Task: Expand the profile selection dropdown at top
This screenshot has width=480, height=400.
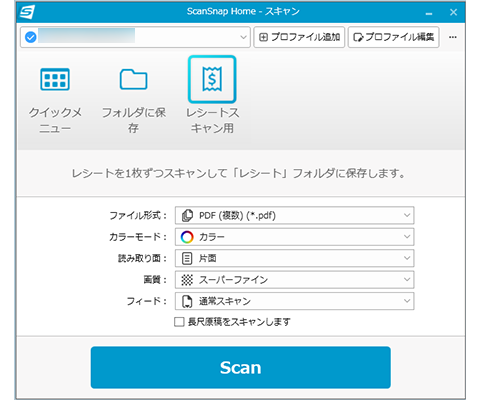Action: (x=135, y=37)
